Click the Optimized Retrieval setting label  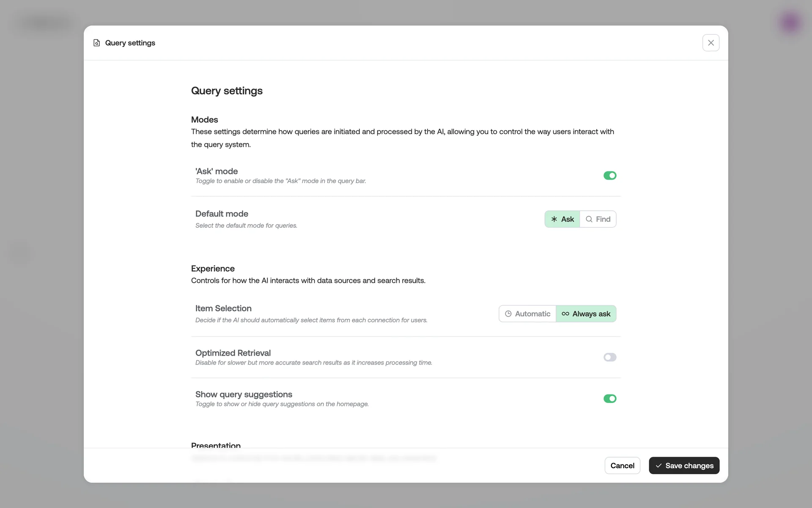pos(233,353)
